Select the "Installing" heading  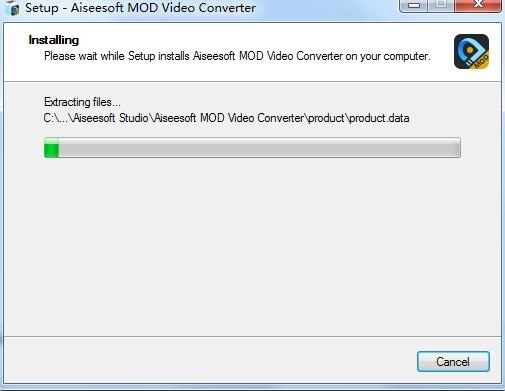pos(54,40)
